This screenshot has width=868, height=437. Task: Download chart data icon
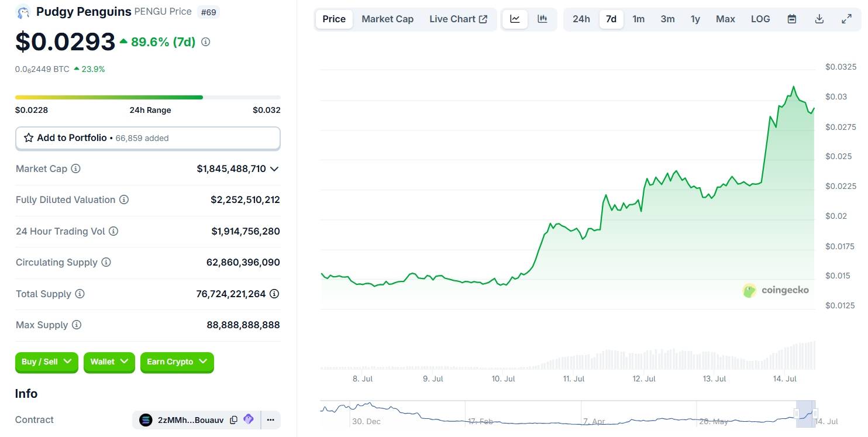point(819,19)
